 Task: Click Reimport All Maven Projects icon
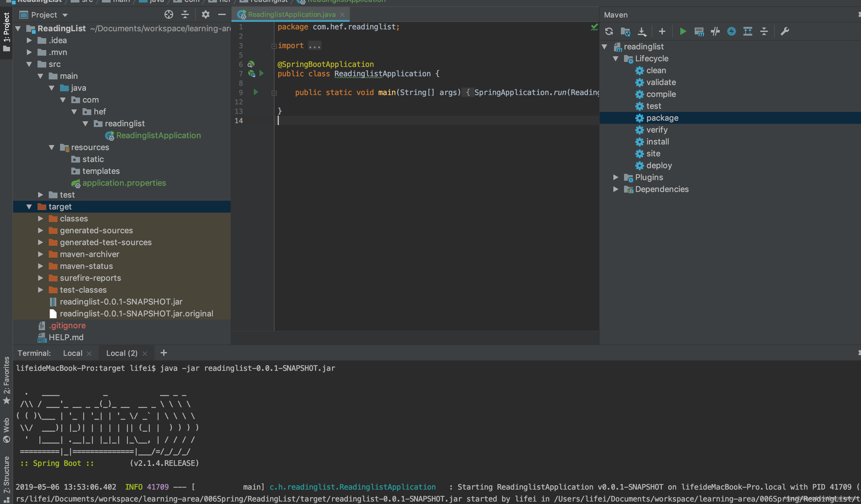(x=609, y=32)
